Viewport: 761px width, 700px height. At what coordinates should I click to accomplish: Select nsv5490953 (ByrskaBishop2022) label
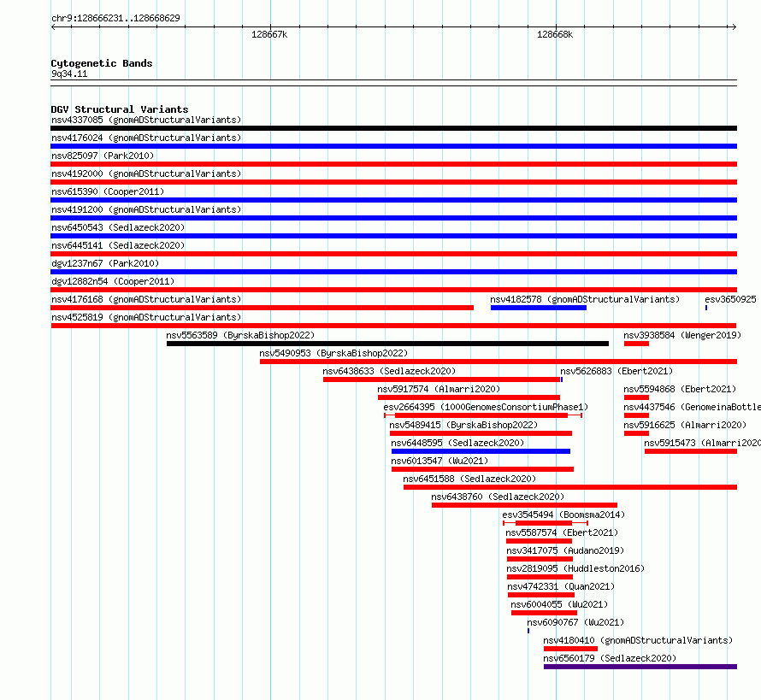pyautogui.click(x=333, y=353)
